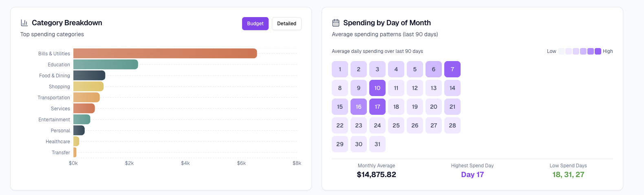Click day 10 in the spending calendar

pos(377,88)
